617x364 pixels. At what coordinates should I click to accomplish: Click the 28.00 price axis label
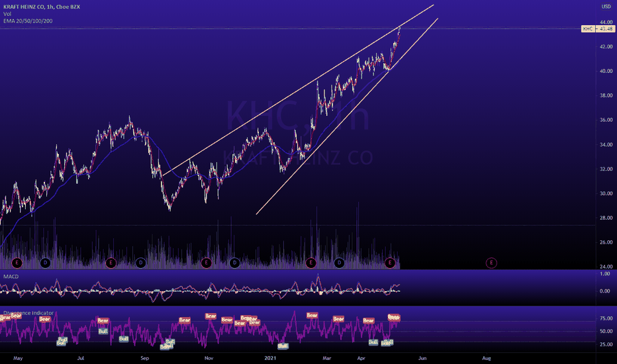pos(606,218)
